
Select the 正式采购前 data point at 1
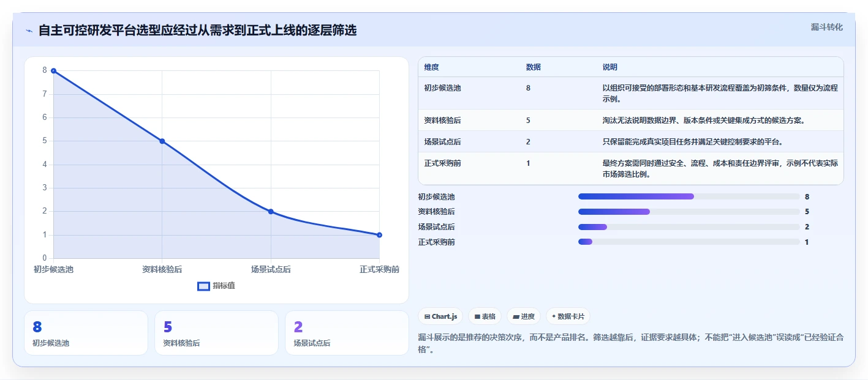pos(379,235)
